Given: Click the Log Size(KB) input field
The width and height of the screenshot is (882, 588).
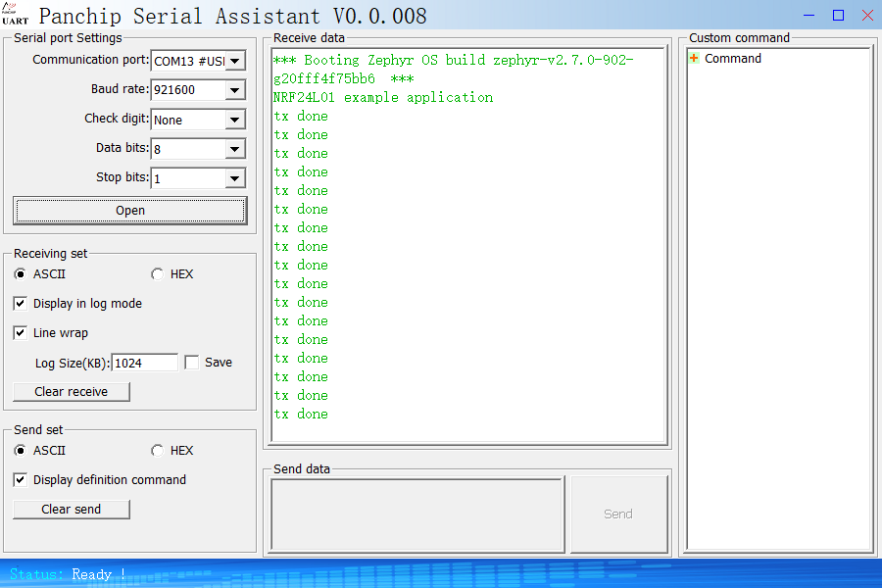Looking at the screenshot, I should coord(145,363).
